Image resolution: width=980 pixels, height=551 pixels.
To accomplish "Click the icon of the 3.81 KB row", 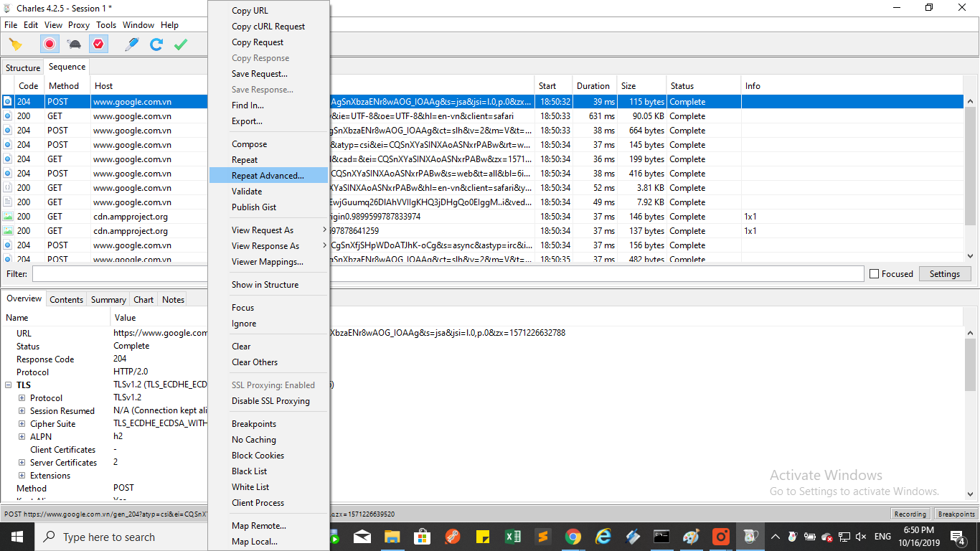I will (8, 188).
